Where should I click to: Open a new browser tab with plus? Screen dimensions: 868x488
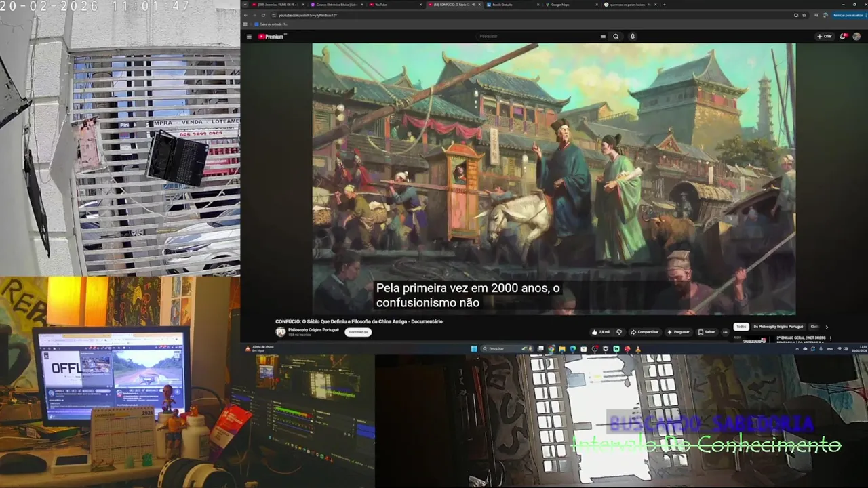click(665, 5)
